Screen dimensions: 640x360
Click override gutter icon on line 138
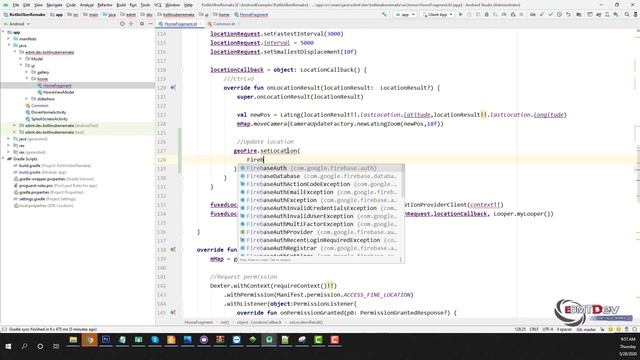point(173,249)
